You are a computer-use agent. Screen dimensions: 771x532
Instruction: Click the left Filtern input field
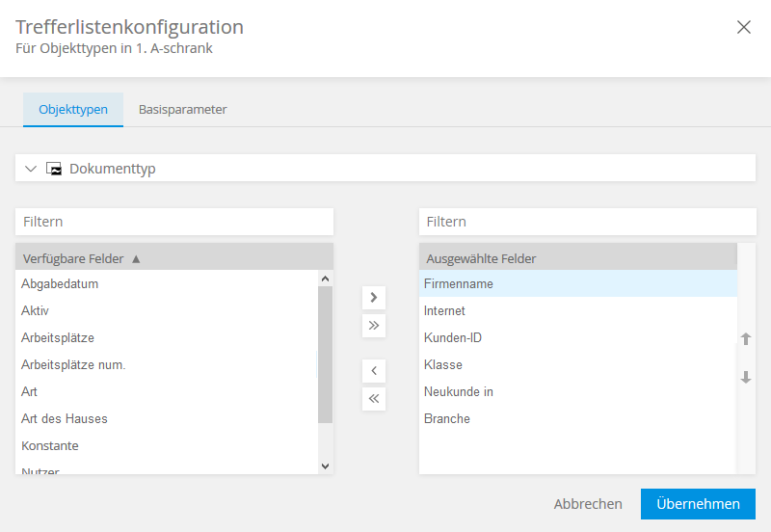(x=174, y=222)
